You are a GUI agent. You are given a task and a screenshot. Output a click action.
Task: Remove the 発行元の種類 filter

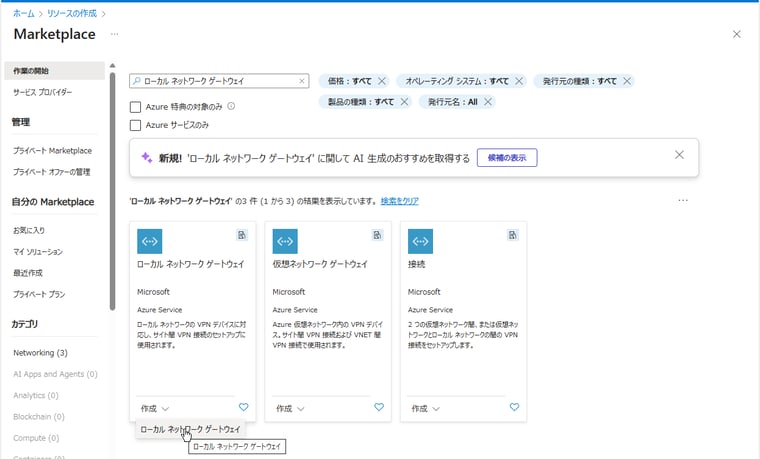(627, 81)
